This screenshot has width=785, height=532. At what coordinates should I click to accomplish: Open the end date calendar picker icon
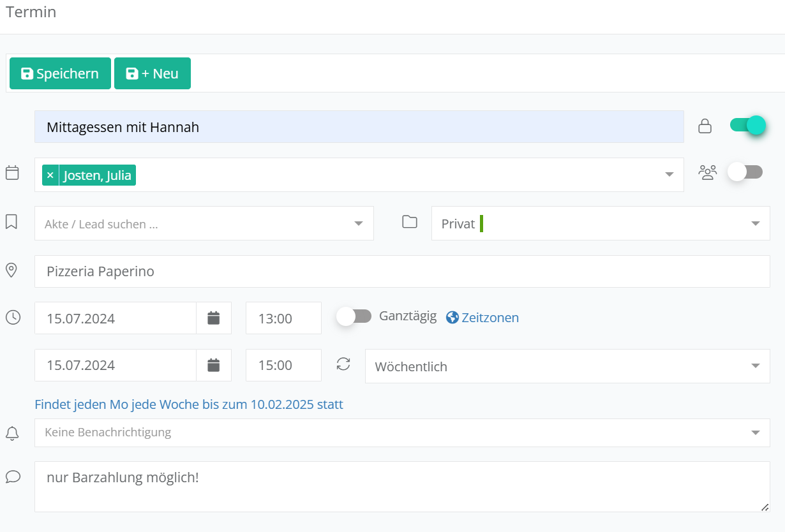[213, 365]
